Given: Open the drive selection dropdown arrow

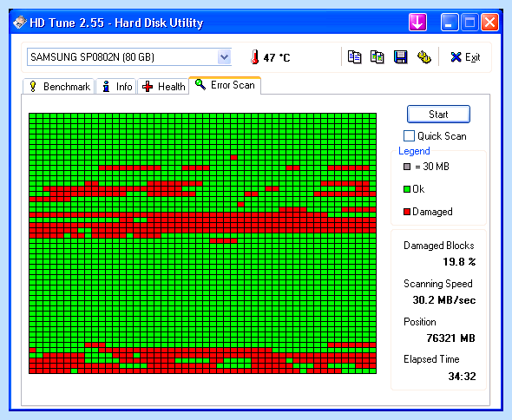Looking at the screenshot, I should pyautogui.click(x=224, y=57).
